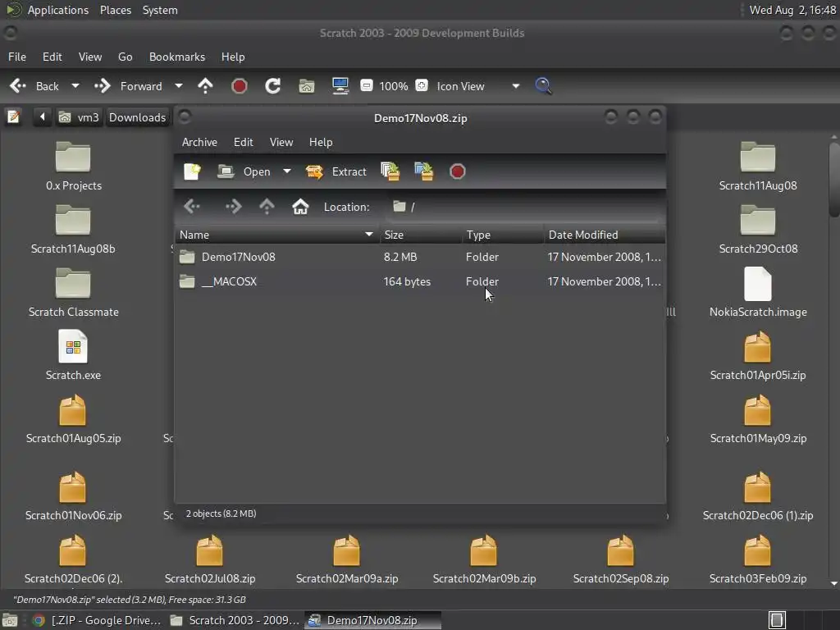Click the Home folder icon in toolbar
This screenshot has width=840, height=630.
pyautogui.click(x=307, y=86)
